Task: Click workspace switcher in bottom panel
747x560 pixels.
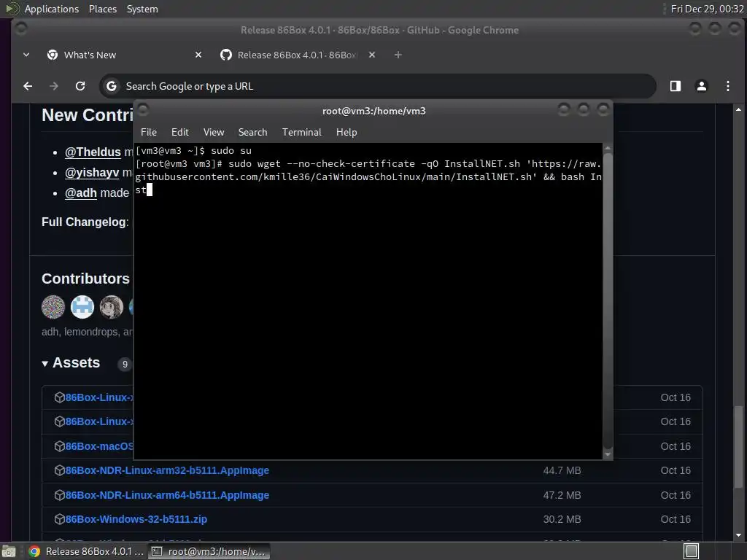Action: click(692, 551)
